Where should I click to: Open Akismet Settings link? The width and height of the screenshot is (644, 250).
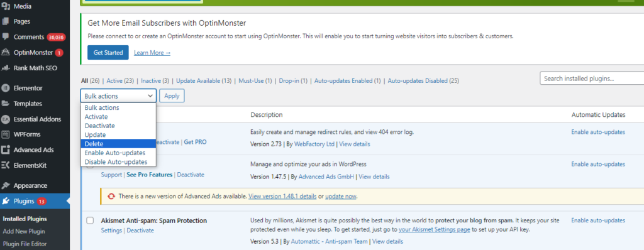click(x=111, y=231)
